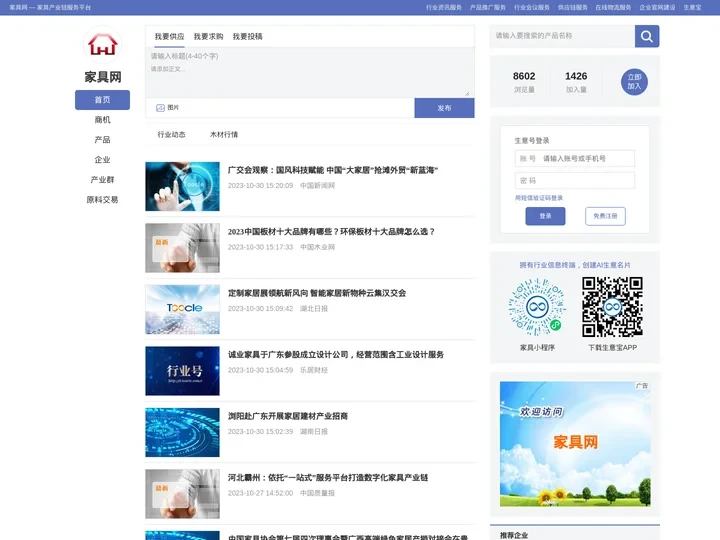Open 行业资讯服务 in top bar

click(x=444, y=7)
